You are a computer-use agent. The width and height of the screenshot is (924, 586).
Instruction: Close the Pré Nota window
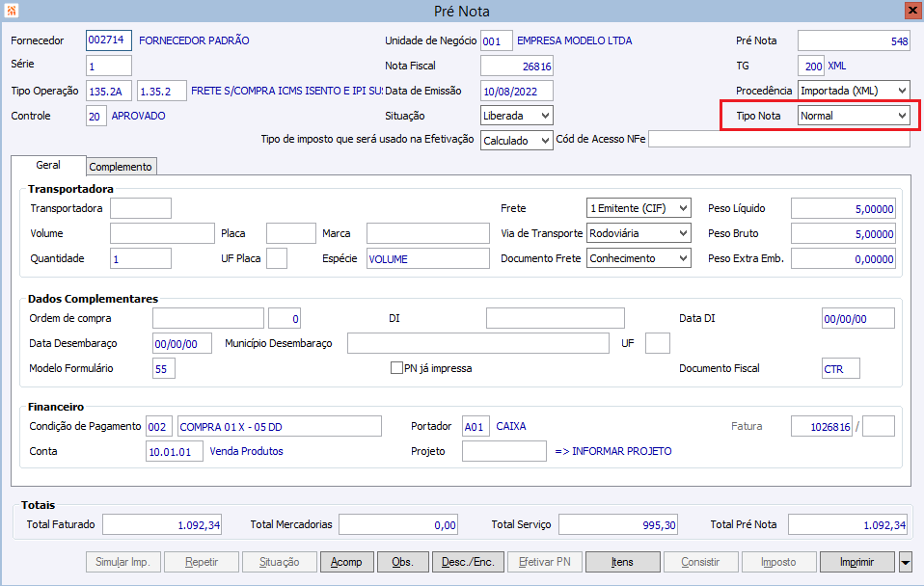[x=911, y=11]
